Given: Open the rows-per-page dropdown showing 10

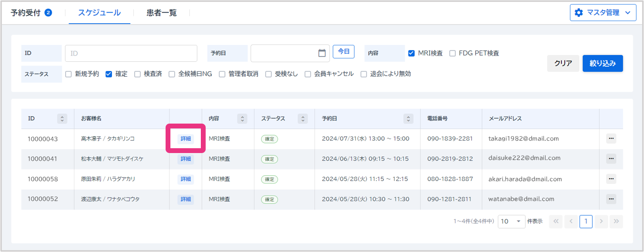Looking at the screenshot, I should click(511, 222).
